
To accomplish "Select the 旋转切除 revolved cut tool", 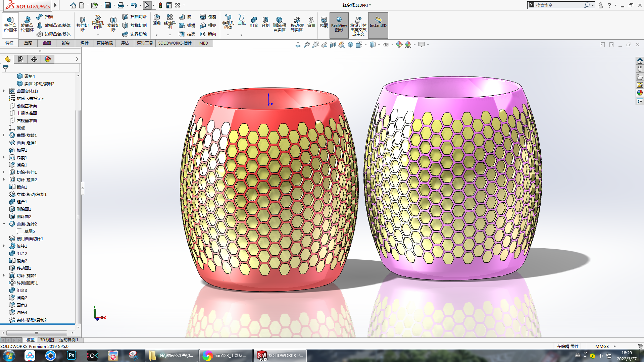I will click(113, 24).
